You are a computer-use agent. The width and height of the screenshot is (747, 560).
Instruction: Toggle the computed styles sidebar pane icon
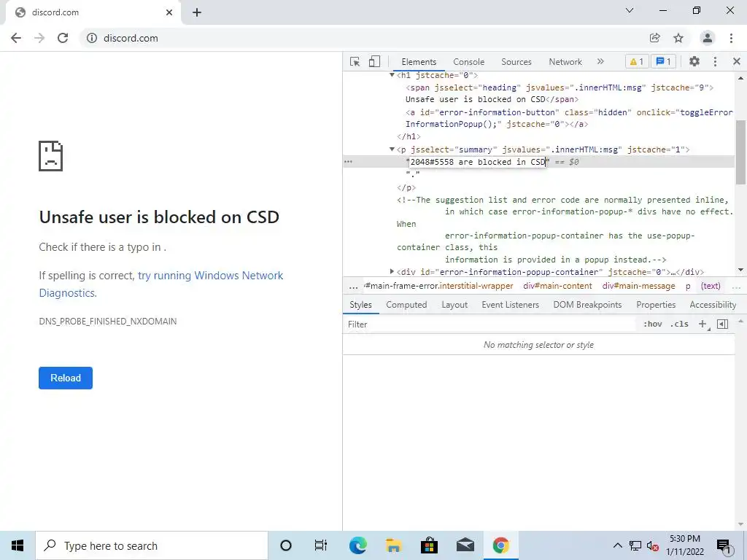tap(722, 324)
